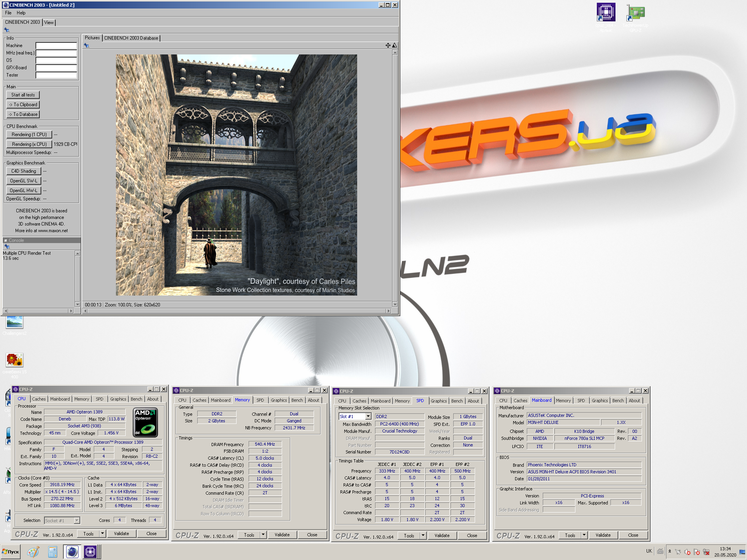
Task: Click the on-screen keyboard icon in the language bar
Action: tap(660, 551)
